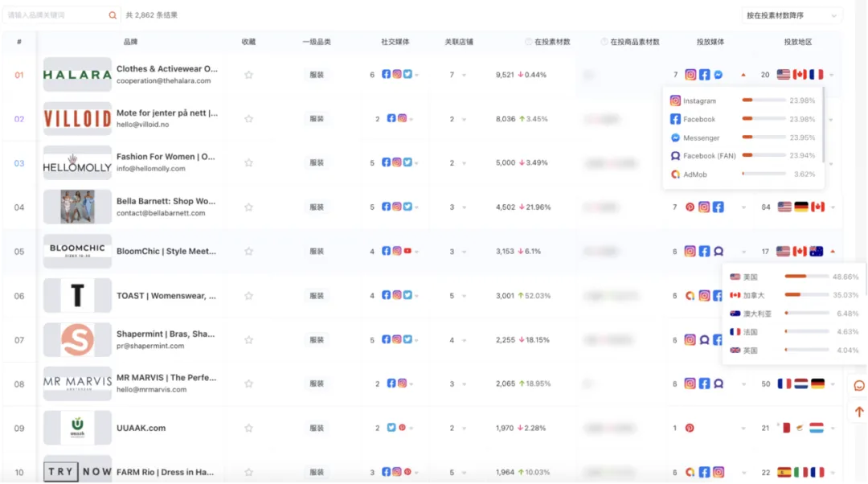Click Messenger icon in HALARA ad media
The height and width of the screenshot is (484, 868).
[x=718, y=75]
